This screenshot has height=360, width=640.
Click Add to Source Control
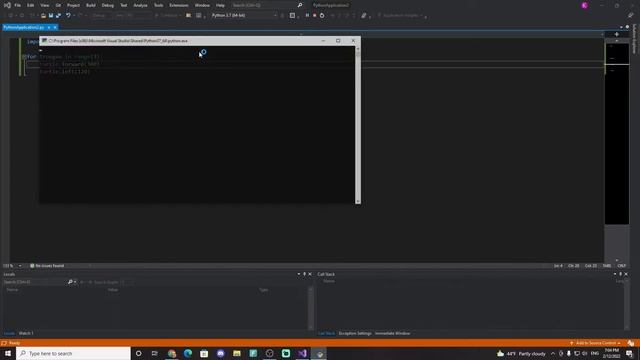tap(596, 343)
